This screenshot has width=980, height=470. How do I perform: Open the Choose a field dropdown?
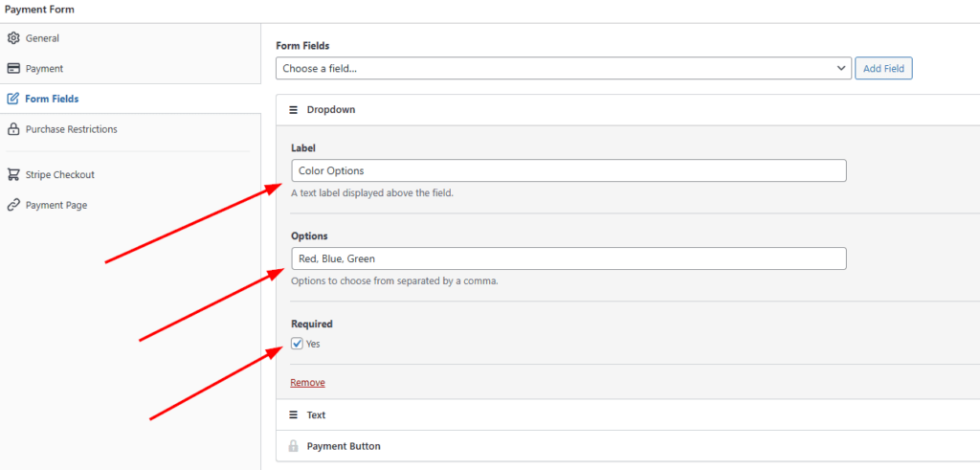[563, 69]
